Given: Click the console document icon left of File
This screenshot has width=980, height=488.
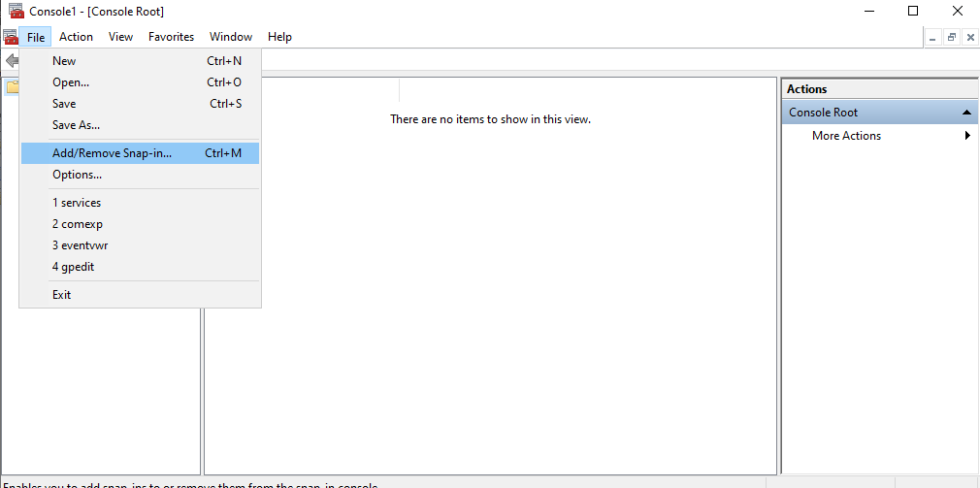Looking at the screenshot, I should pos(11,37).
